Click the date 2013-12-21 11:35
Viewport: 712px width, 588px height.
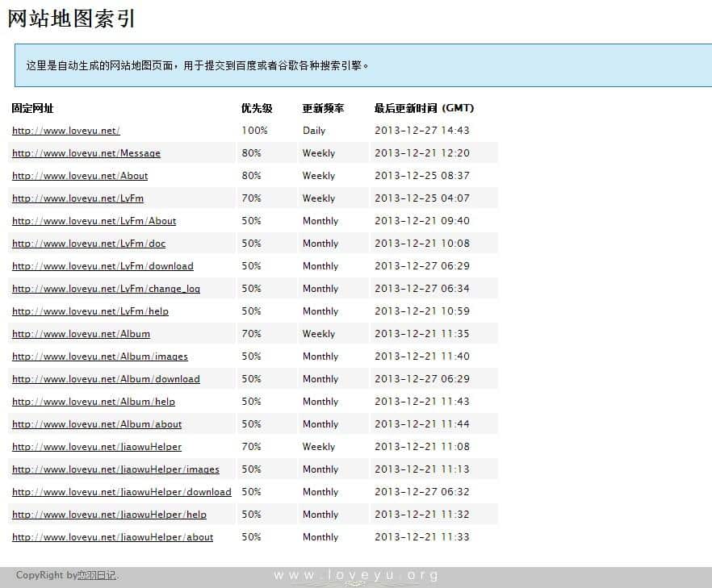[422, 334]
